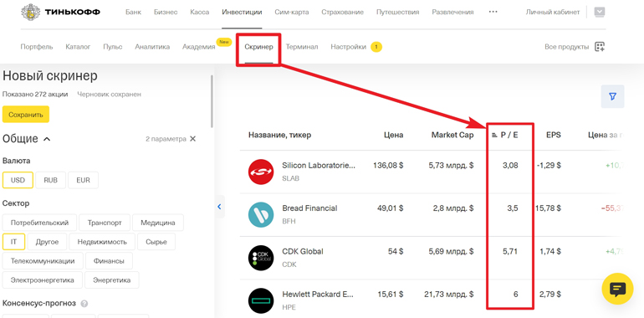
Task: Click the yellow Сохранить button
Action: (26, 115)
